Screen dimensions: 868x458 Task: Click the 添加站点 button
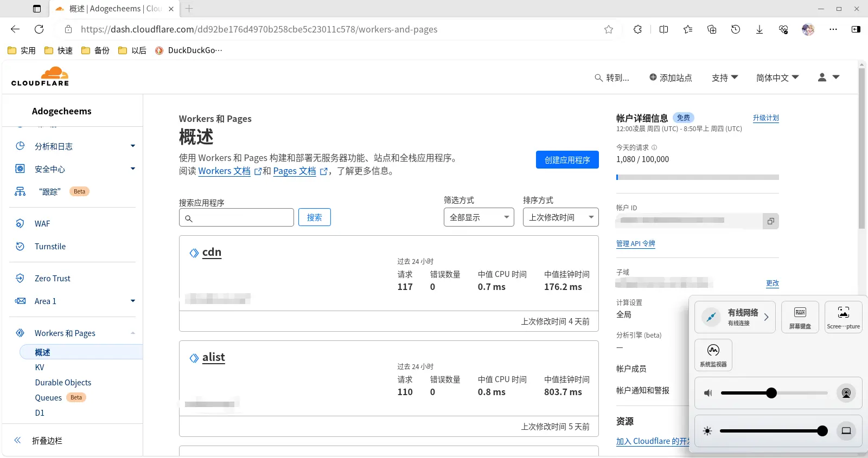[671, 78]
